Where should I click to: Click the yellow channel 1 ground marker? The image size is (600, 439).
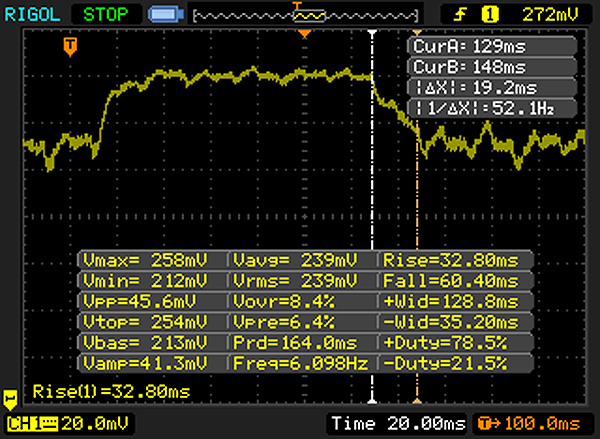tap(10, 400)
